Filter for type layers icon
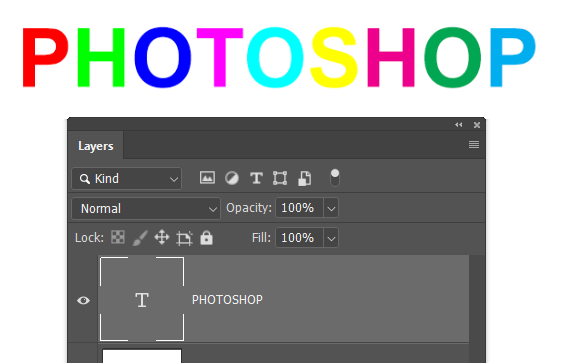Viewport: 570px width, 363px height. tap(256, 178)
